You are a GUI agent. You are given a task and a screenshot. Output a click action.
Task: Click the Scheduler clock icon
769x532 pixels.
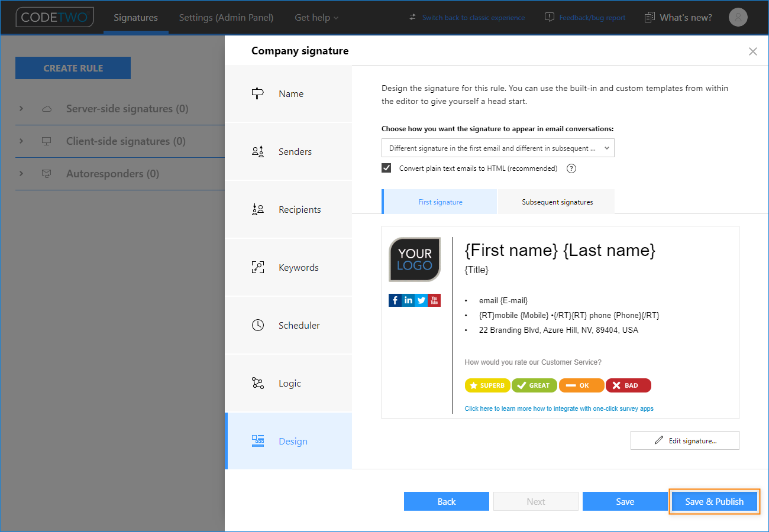257,325
